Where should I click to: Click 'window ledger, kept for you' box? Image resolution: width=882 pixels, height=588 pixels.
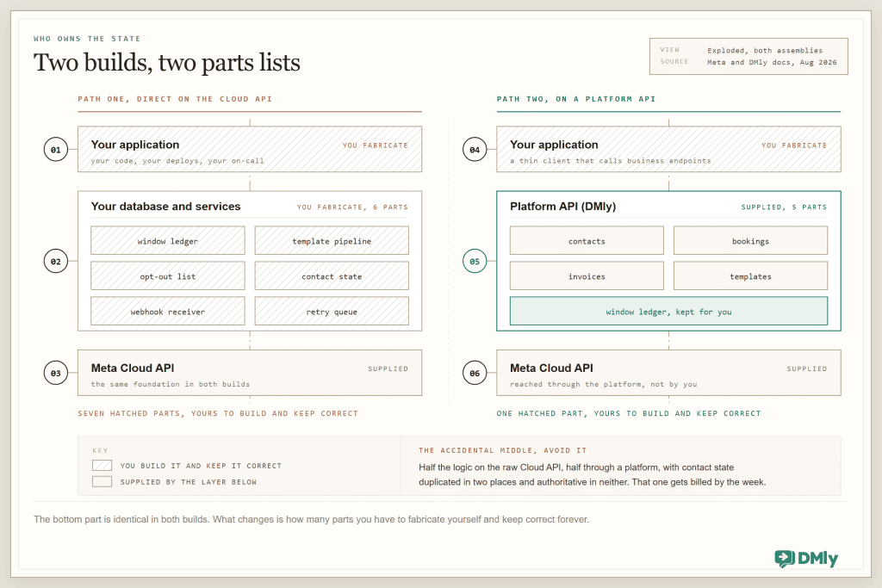(x=668, y=312)
